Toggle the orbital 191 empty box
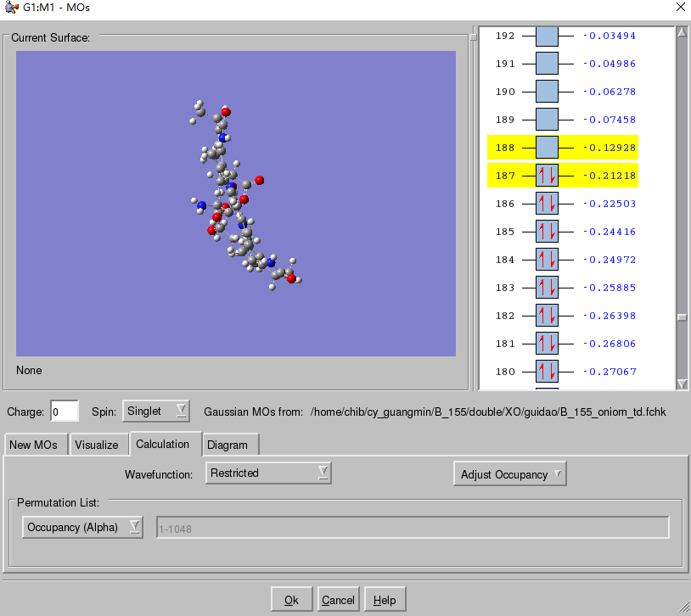The image size is (691, 616). coord(547,64)
